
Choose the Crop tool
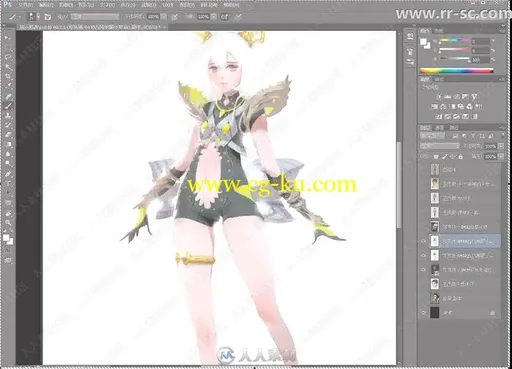coord(8,76)
